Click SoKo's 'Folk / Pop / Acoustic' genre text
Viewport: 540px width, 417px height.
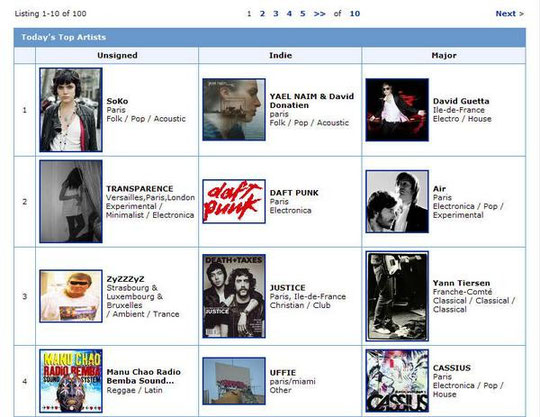pos(146,119)
